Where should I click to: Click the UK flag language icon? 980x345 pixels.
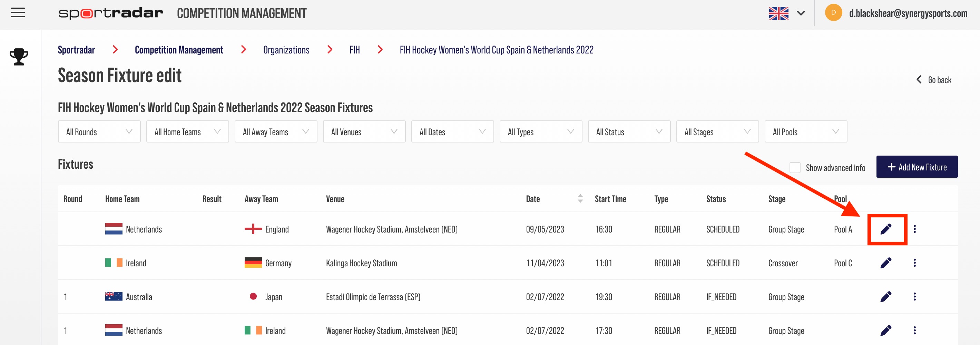click(x=778, y=13)
